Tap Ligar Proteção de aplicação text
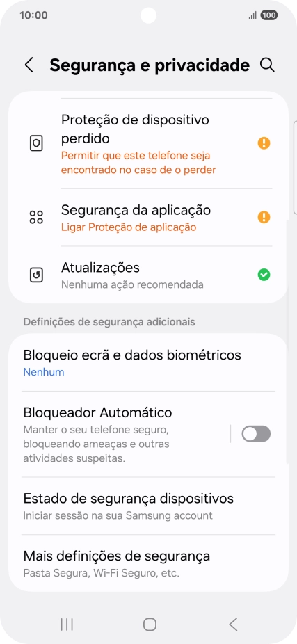297x644 pixels. (x=129, y=227)
